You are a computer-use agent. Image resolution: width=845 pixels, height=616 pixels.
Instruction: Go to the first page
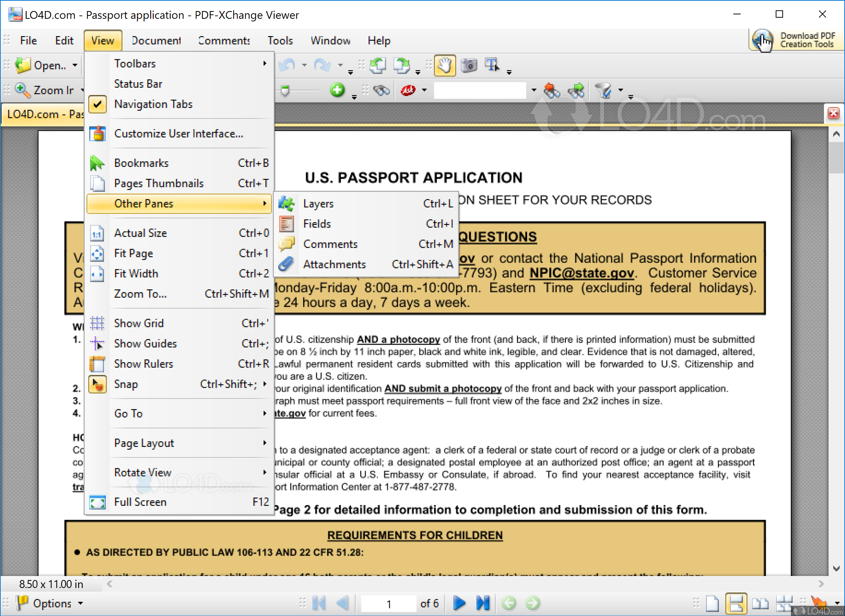tap(319, 603)
